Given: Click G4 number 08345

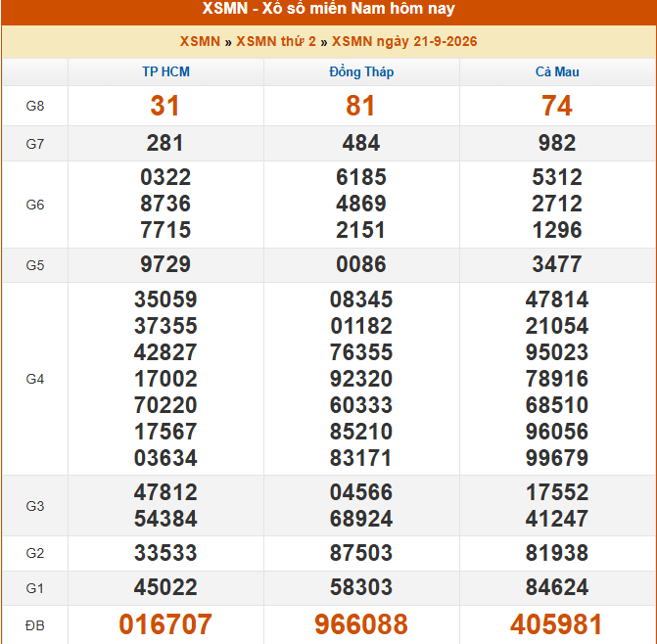Looking at the screenshot, I should coord(361,299).
